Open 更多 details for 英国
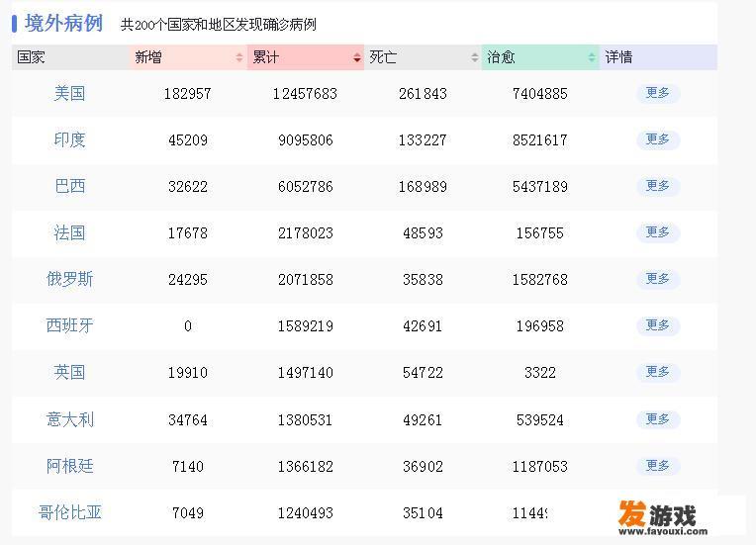Screen dimensions: 756x545 tap(658, 372)
